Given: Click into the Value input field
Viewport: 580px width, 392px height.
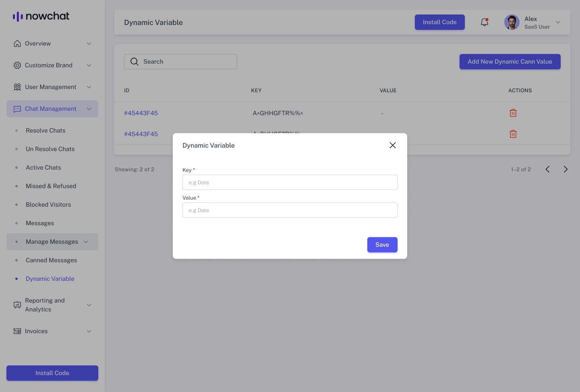Looking at the screenshot, I should [290, 210].
